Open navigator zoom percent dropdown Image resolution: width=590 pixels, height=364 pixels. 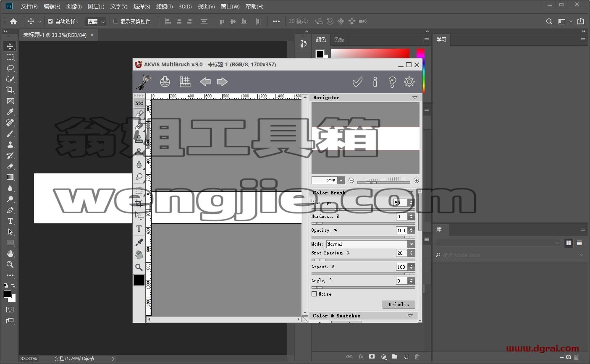(341, 181)
